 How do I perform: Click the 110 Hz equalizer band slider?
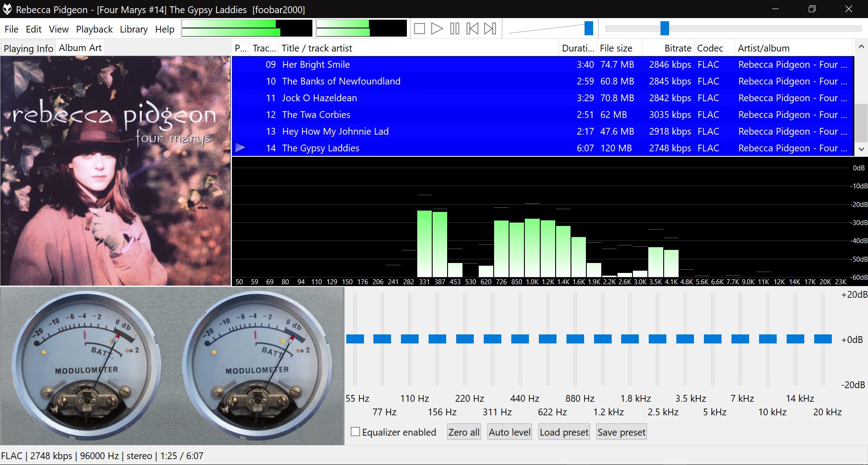[x=410, y=339]
